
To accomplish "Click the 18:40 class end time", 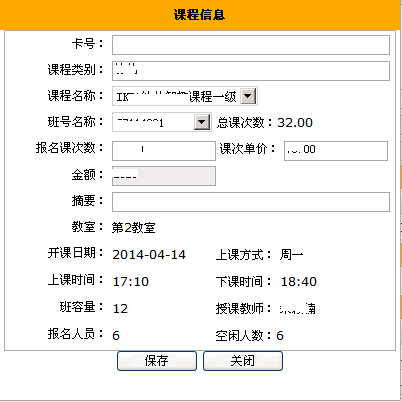I will tap(299, 282).
